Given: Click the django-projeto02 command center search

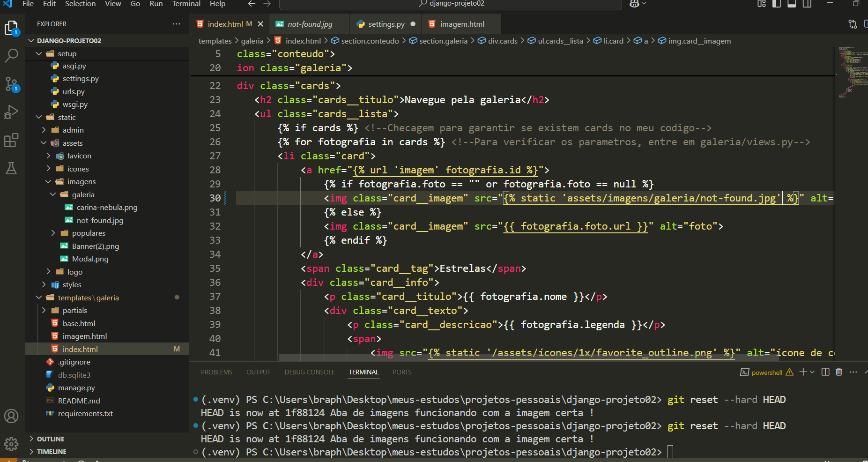Looking at the screenshot, I should [x=451, y=4].
